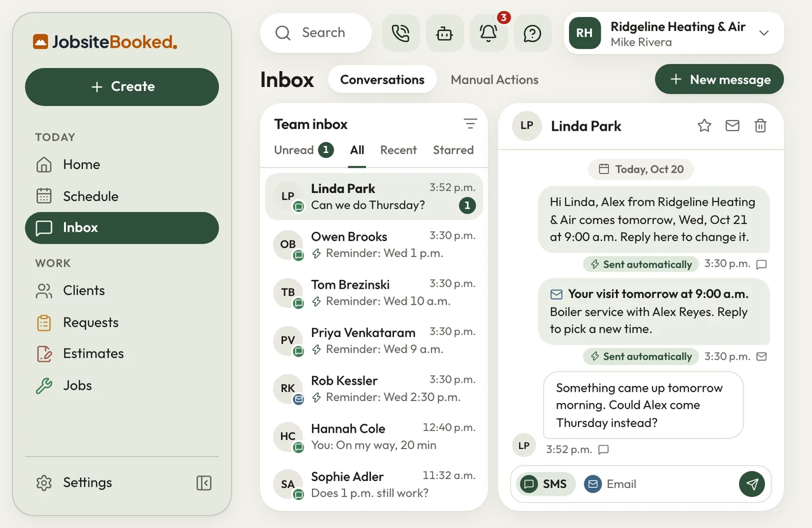Screen dimensions: 812x528
Task: Open Rob Kessler conversation
Action: pos(374,389)
